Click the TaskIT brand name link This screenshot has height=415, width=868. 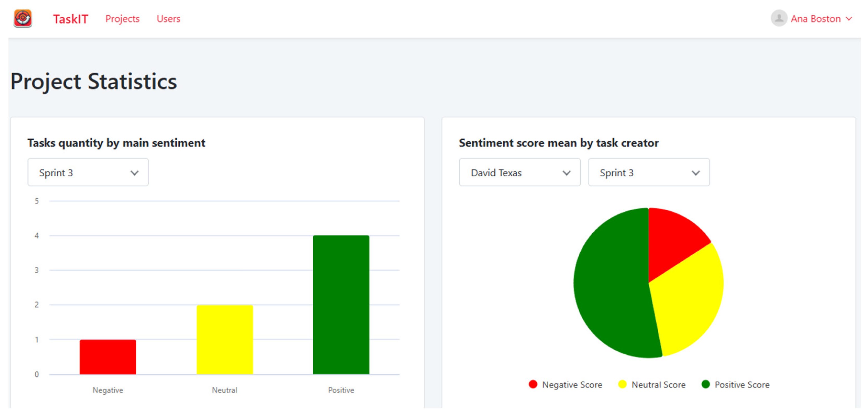pyautogui.click(x=70, y=19)
